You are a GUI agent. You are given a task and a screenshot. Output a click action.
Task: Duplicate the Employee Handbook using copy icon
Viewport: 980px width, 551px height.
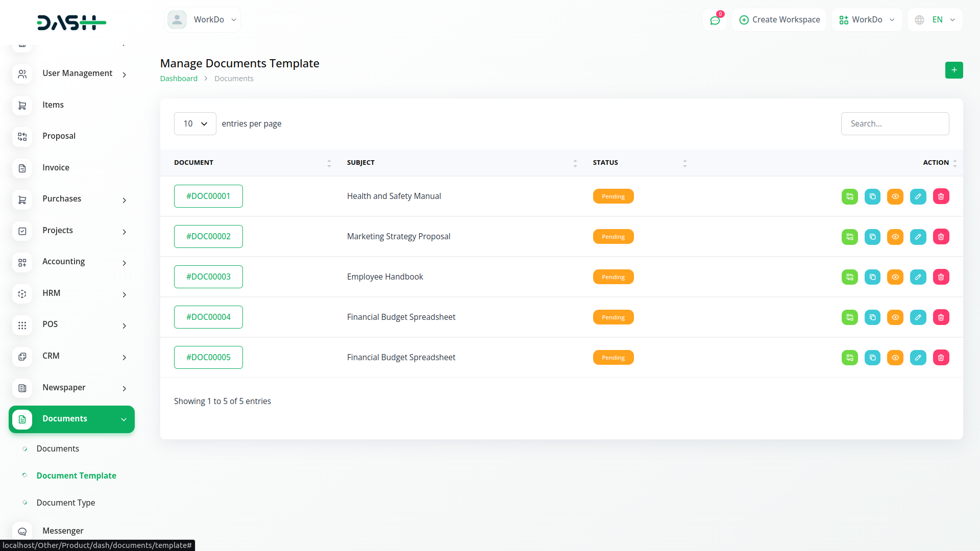click(872, 277)
